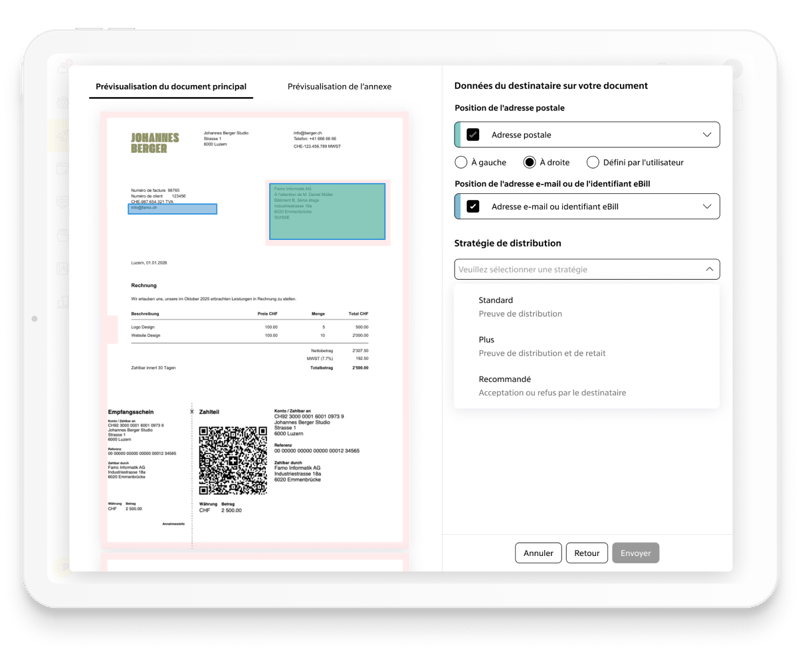Switch to Prévisualisation du document principal tab
The image size is (800, 651).
[x=171, y=87]
